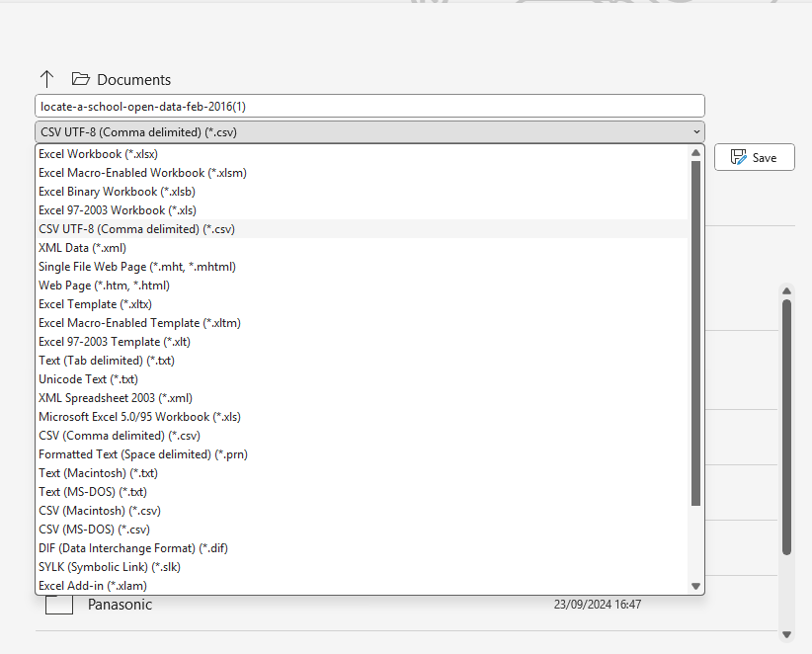Select Excel Workbook (*.xlsx) format
The width and height of the screenshot is (812, 654).
click(x=363, y=154)
